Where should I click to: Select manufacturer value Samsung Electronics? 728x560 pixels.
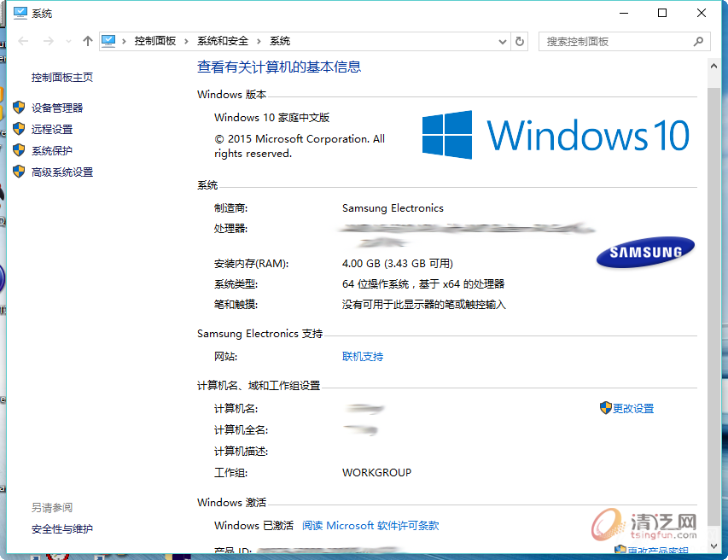[x=393, y=208]
